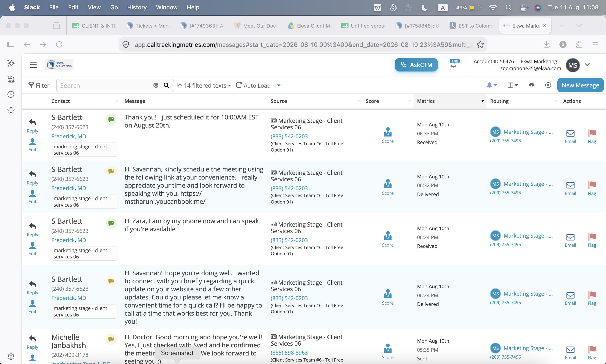The height and width of the screenshot is (364, 606).
Task: Open Frederick, MD link in first row
Action: 69,136
